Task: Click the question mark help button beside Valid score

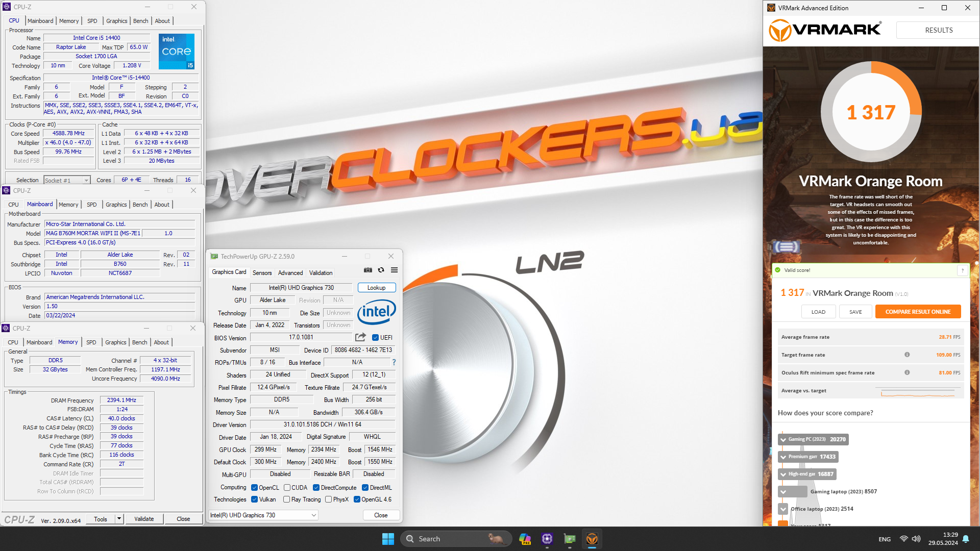Action: 963,270
